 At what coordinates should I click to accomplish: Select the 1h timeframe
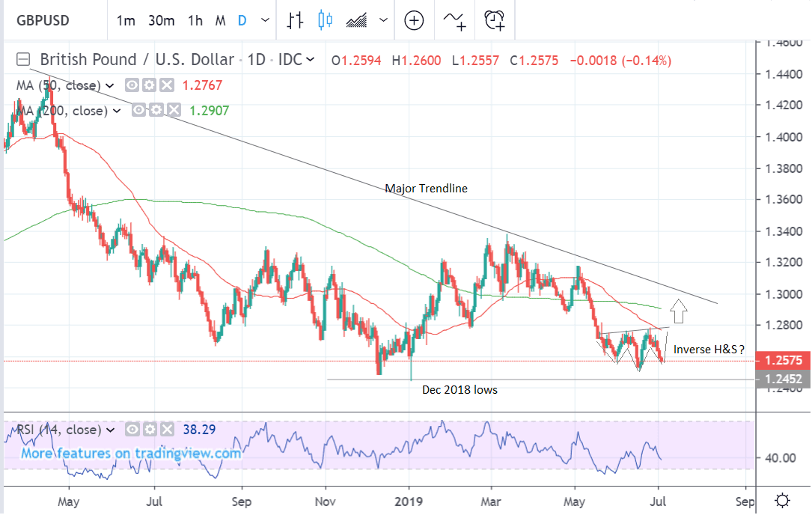(195, 21)
